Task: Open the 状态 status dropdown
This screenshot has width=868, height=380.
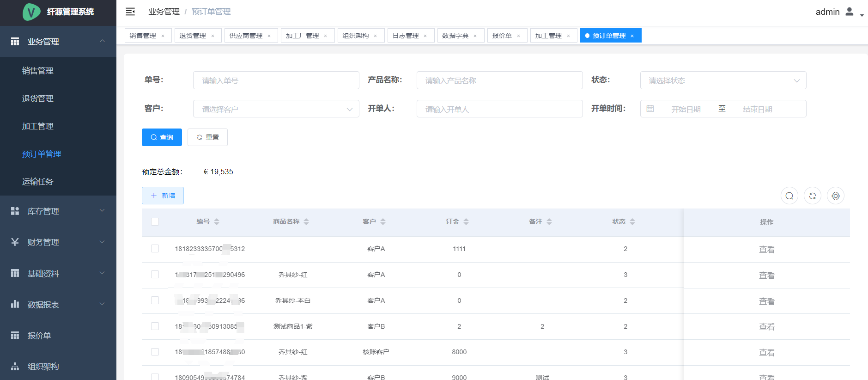Action: 723,80
